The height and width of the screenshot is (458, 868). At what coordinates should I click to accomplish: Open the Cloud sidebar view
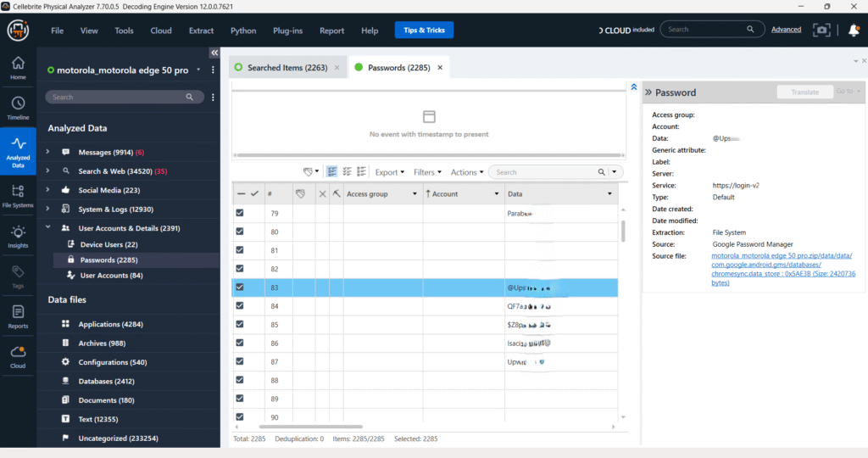point(18,357)
